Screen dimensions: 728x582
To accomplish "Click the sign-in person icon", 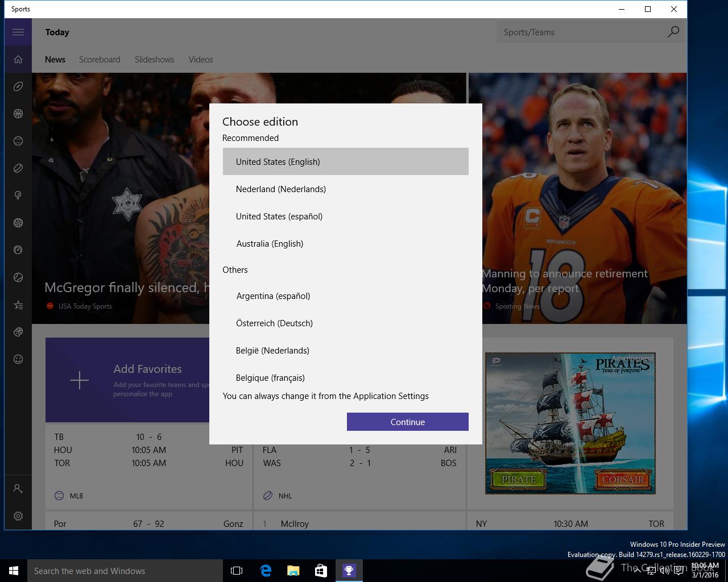I will coord(18,489).
